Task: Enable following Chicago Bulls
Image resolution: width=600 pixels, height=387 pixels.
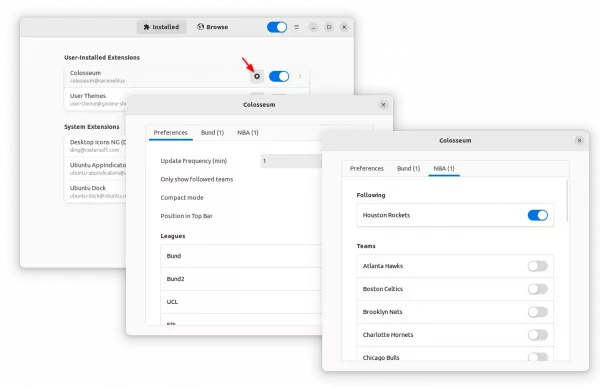Action: click(x=538, y=357)
